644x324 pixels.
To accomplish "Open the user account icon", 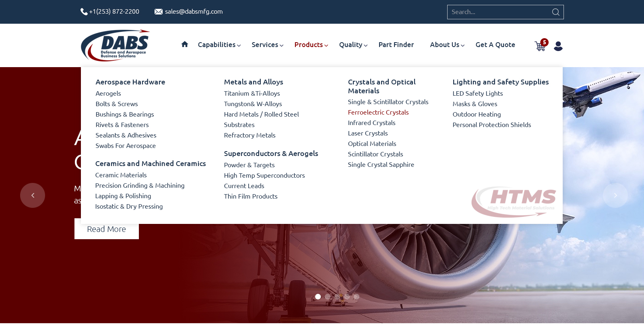I will click(x=558, y=46).
